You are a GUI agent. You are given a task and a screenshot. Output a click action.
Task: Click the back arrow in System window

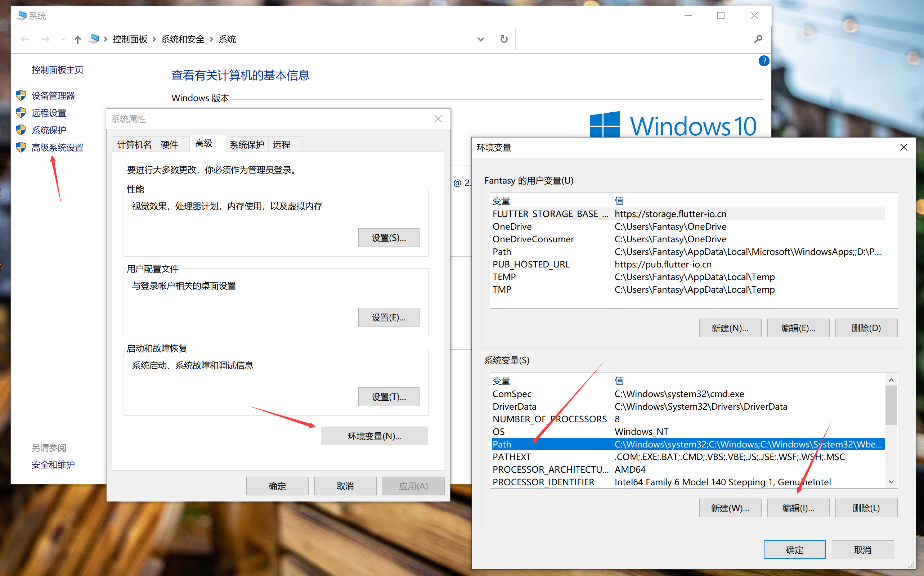coord(25,39)
